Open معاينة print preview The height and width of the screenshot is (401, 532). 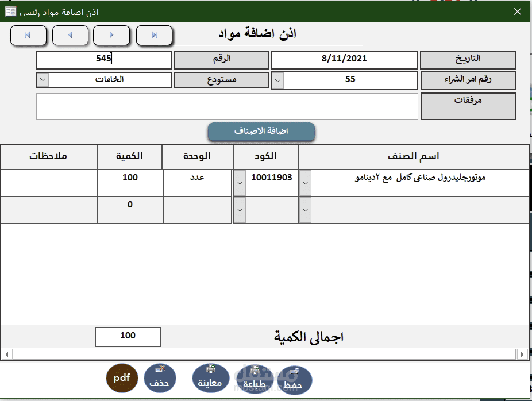coord(210,378)
